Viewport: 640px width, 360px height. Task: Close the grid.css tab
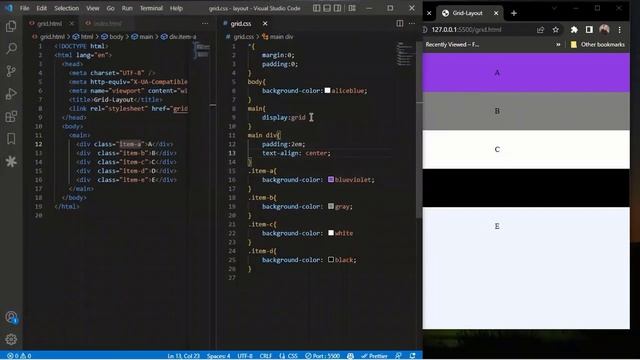coord(265,24)
